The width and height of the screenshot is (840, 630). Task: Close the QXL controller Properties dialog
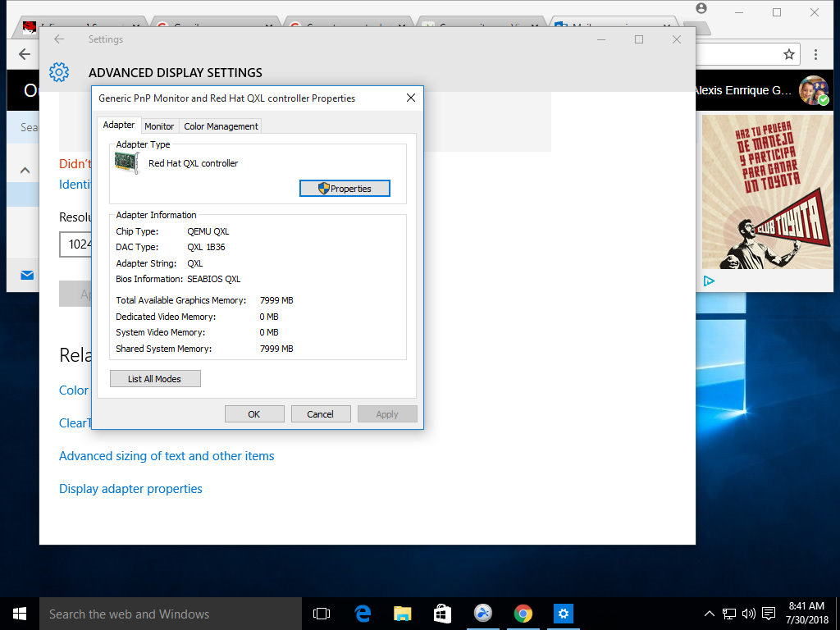pyautogui.click(x=411, y=98)
